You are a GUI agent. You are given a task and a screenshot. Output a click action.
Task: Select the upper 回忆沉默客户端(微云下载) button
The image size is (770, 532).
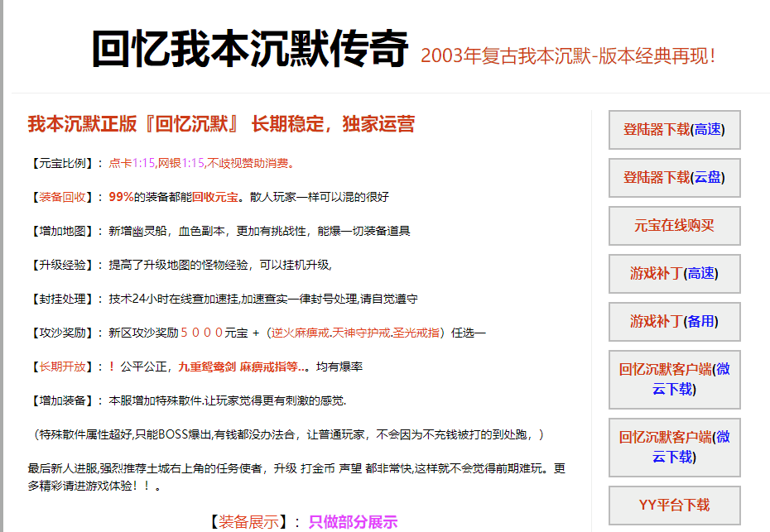click(674, 380)
